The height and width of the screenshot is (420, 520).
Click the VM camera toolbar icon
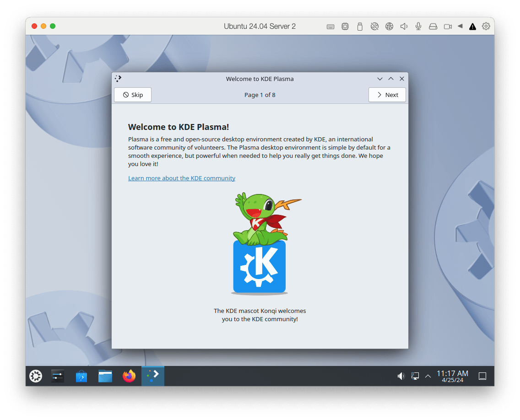(x=448, y=27)
